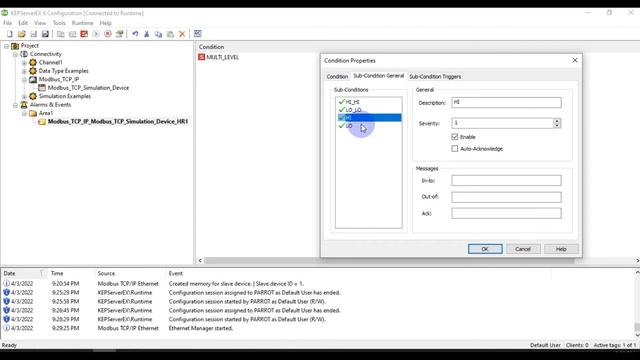The height and width of the screenshot is (360, 640).
Task: Expand the Data Type Examples node
Action: click(x=24, y=71)
